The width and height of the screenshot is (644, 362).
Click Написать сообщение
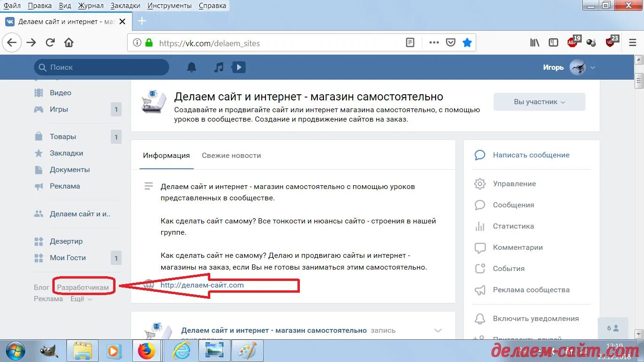pos(531,155)
